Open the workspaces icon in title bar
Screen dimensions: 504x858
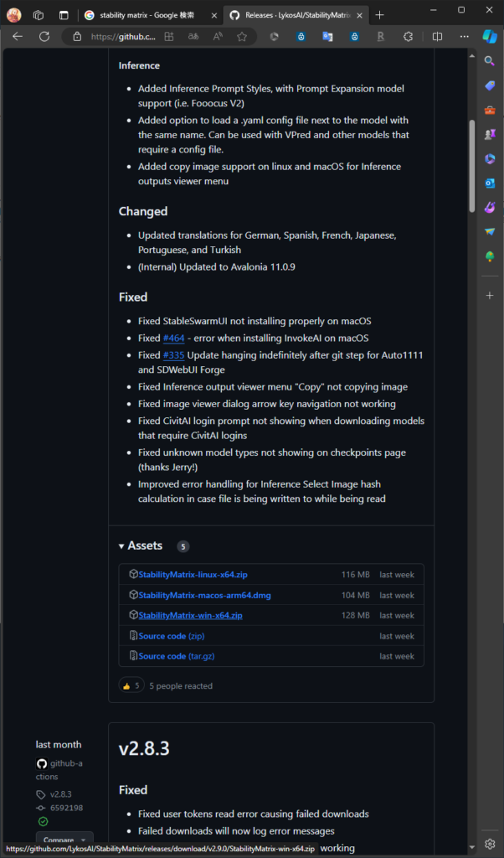tap(39, 15)
